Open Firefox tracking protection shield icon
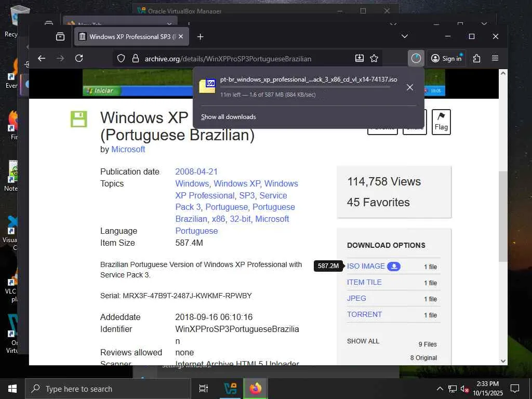This screenshot has height=399, width=532. point(121,58)
